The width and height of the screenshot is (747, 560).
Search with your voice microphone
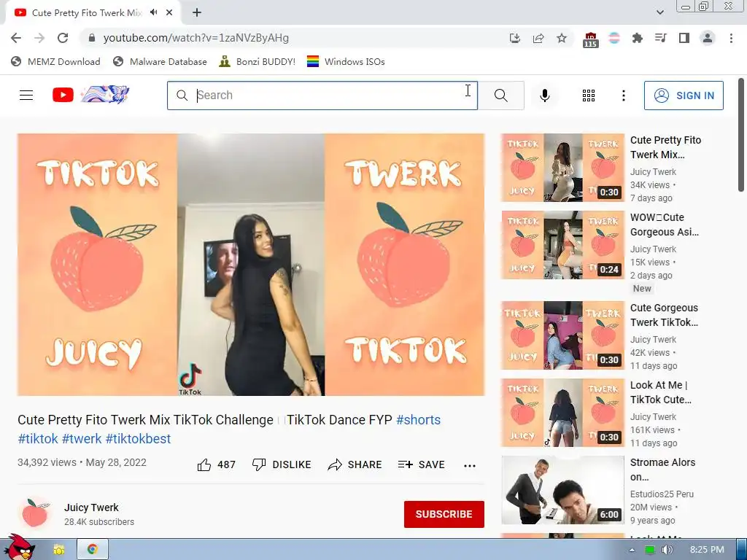click(545, 96)
